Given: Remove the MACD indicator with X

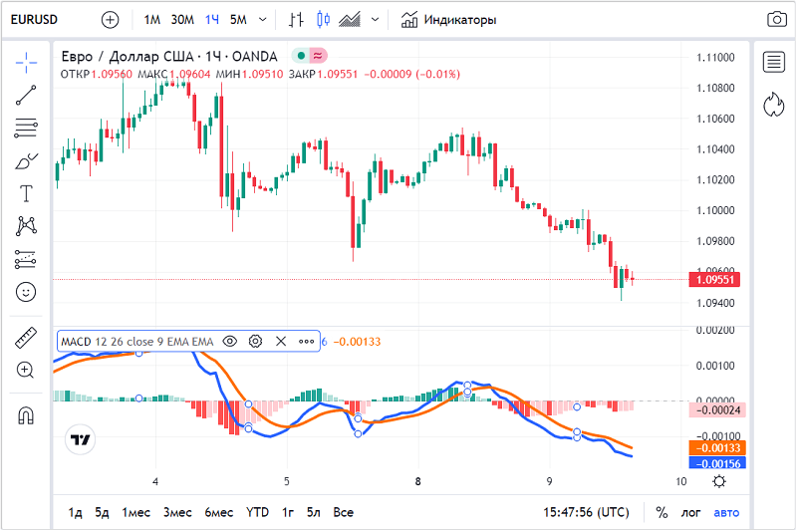Looking at the screenshot, I should coord(281,342).
